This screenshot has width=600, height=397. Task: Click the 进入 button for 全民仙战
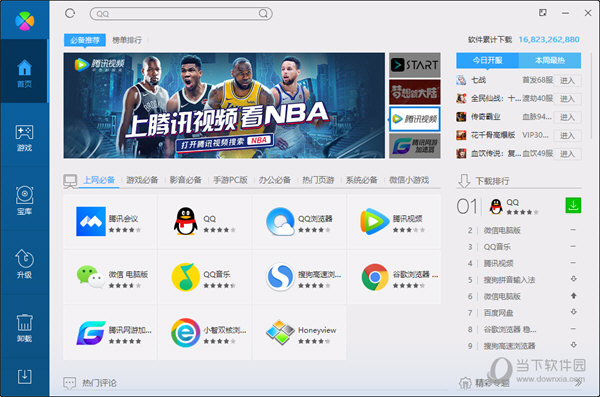[x=567, y=99]
